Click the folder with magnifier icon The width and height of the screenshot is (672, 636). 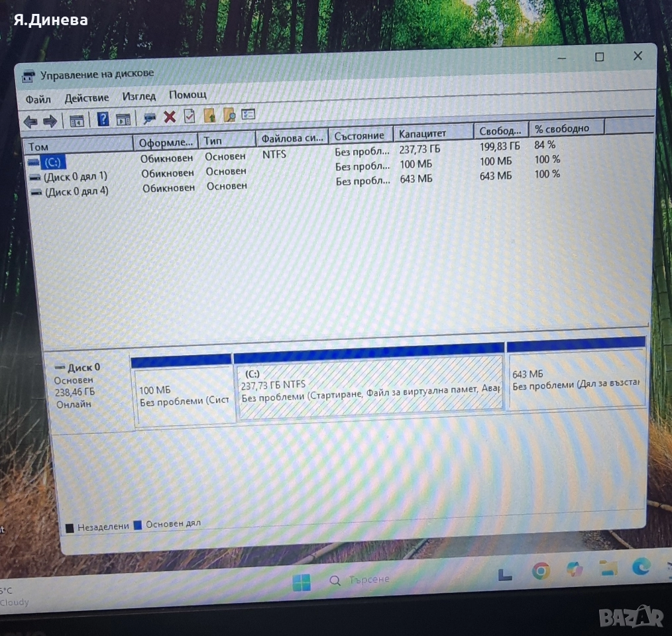point(229,115)
